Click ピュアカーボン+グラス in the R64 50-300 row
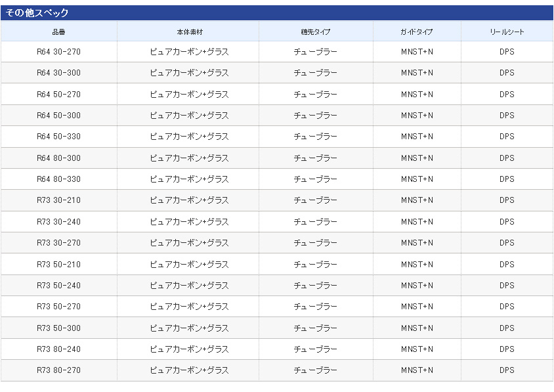Image resolution: width=554 pixels, height=392 pixels. click(189, 116)
